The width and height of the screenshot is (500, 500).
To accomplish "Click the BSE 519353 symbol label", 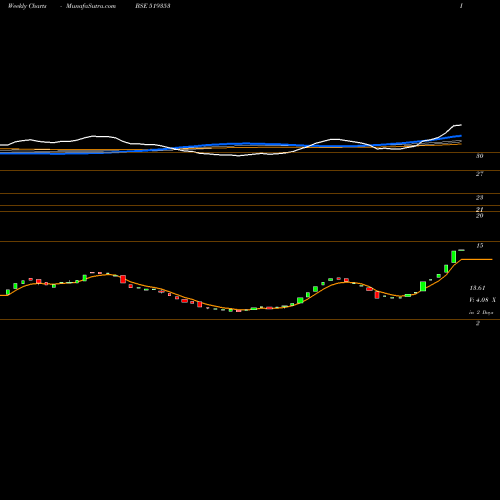I will (153, 6).
